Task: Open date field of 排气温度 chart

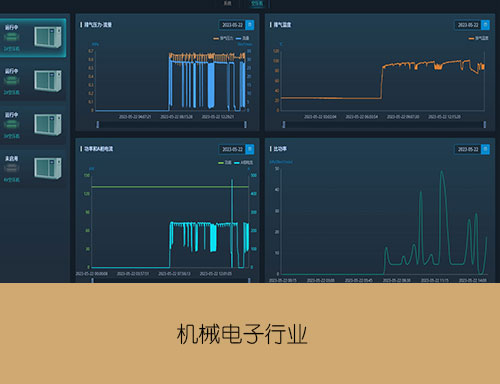Action: point(468,25)
